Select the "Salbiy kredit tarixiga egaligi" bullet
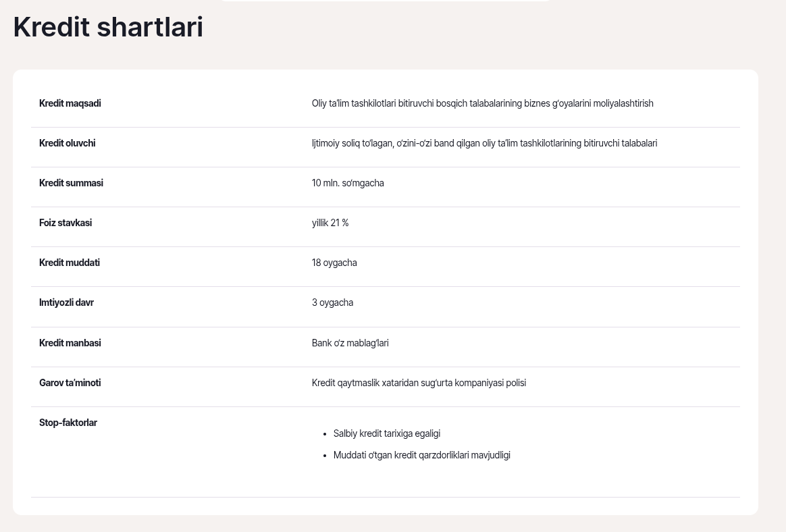The width and height of the screenshot is (786, 532). pyautogui.click(x=387, y=433)
